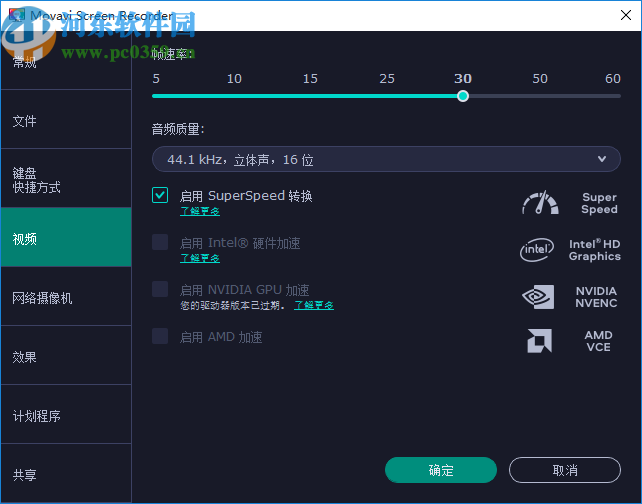Click the Movavi app icon in title bar
Image resolution: width=642 pixels, height=504 pixels.
(x=16, y=15)
